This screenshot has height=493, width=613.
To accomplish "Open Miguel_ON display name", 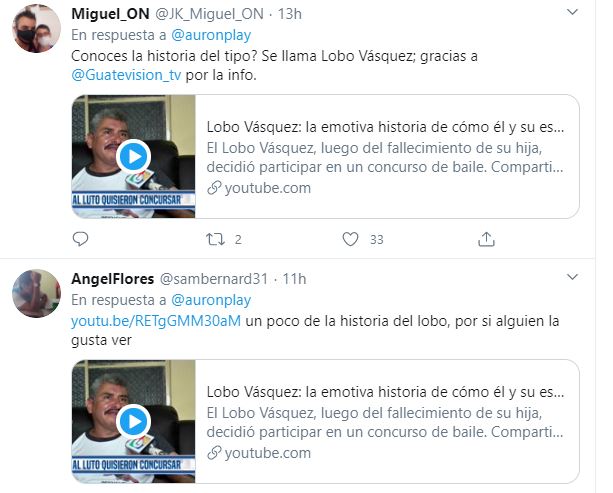I will pyautogui.click(x=110, y=14).
